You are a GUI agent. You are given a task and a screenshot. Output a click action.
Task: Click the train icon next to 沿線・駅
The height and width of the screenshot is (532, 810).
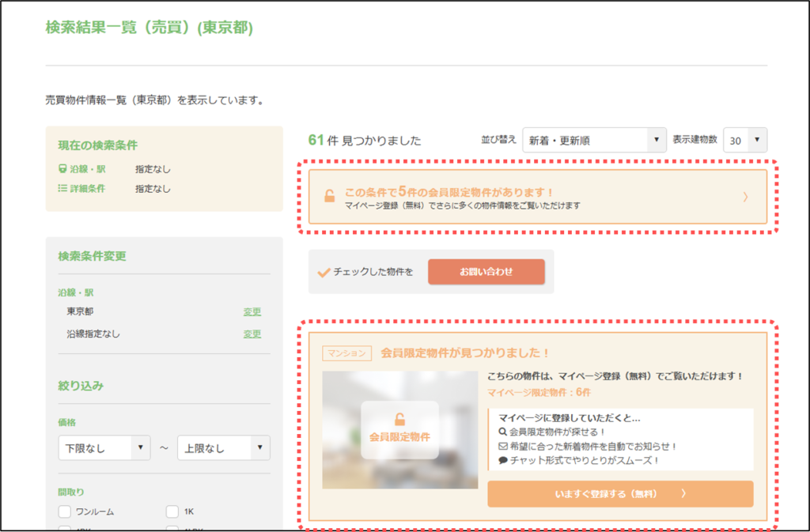tap(62, 169)
